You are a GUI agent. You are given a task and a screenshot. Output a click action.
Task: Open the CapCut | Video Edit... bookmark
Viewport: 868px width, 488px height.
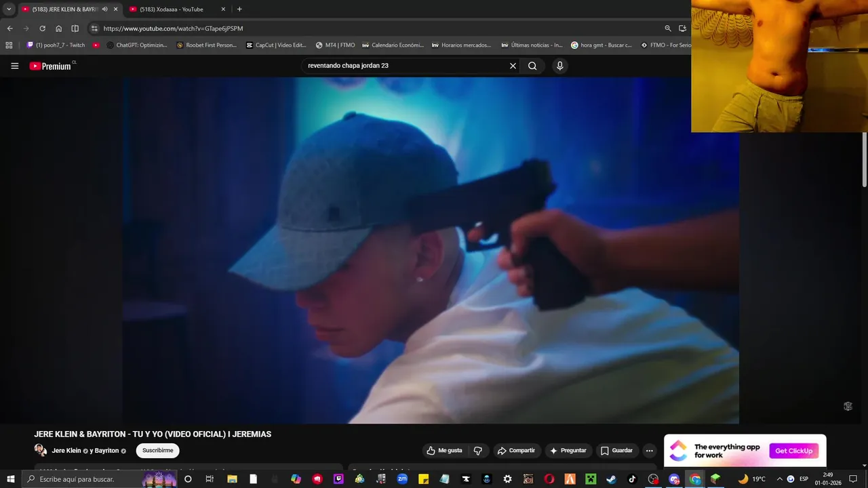tap(276, 45)
